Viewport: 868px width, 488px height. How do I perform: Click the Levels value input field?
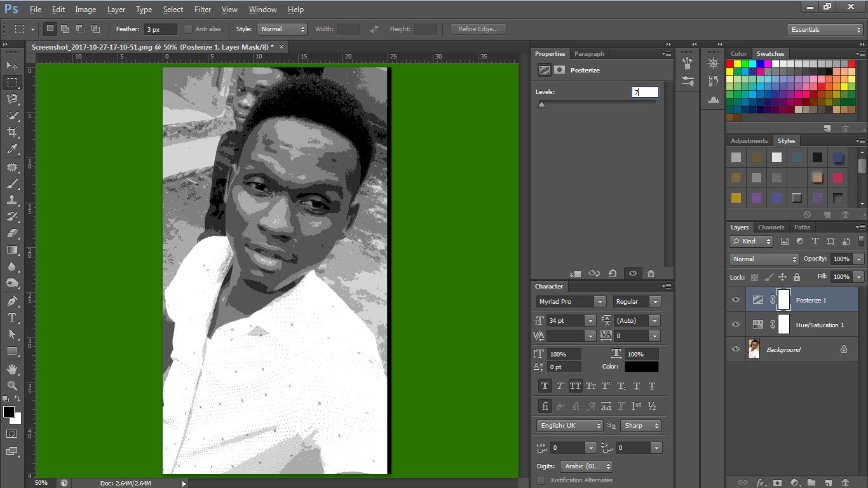pos(645,92)
